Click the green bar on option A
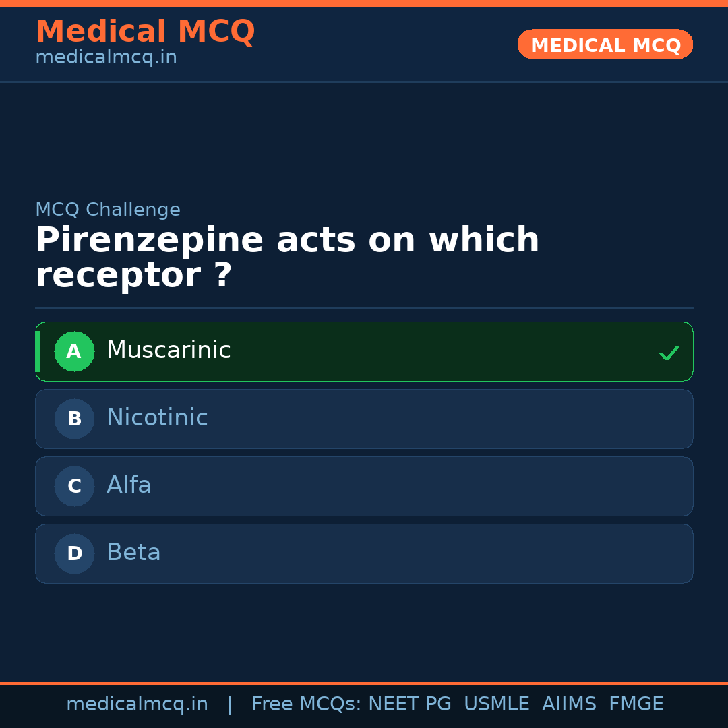Image resolution: width=728 pixels, height=728 pixels. point(38,351)
